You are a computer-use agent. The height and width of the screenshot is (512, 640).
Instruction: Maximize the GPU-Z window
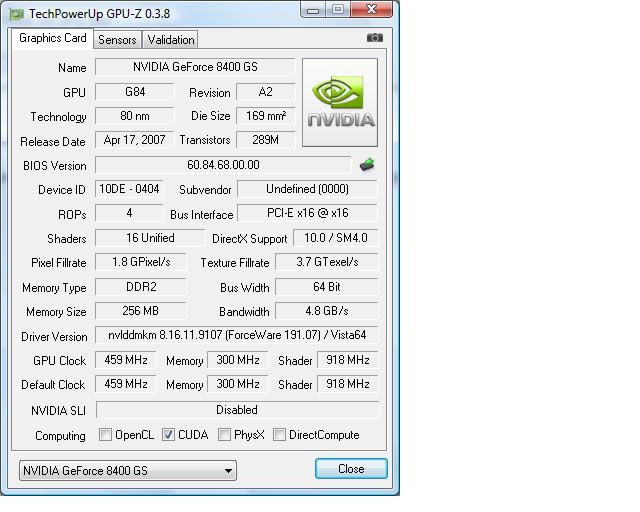click(x=338, y=10)
